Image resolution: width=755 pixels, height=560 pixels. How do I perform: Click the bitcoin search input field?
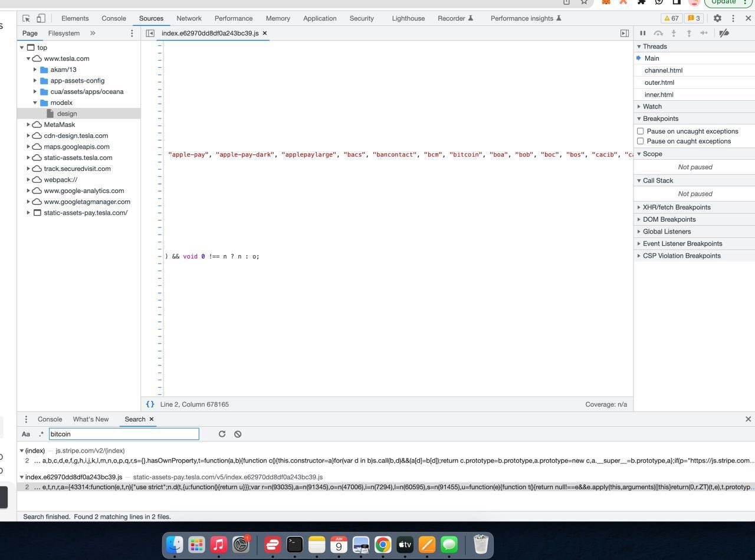click(x=124, y=434)
